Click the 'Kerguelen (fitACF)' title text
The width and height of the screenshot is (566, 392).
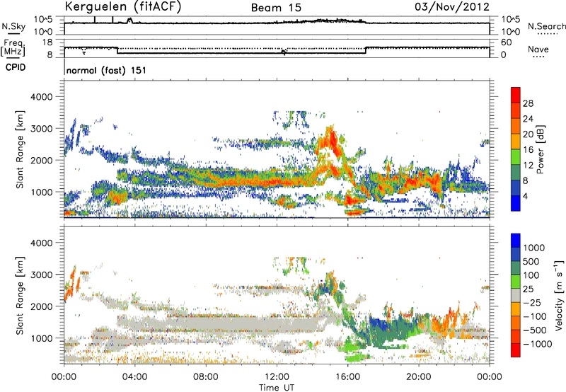[122, 7]
